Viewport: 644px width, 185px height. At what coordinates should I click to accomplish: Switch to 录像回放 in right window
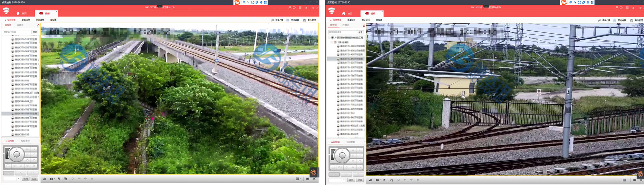point(351,20)
